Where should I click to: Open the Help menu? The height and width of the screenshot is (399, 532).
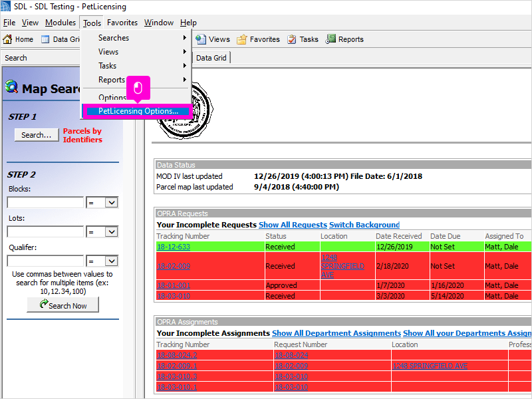tap(188, 23)
